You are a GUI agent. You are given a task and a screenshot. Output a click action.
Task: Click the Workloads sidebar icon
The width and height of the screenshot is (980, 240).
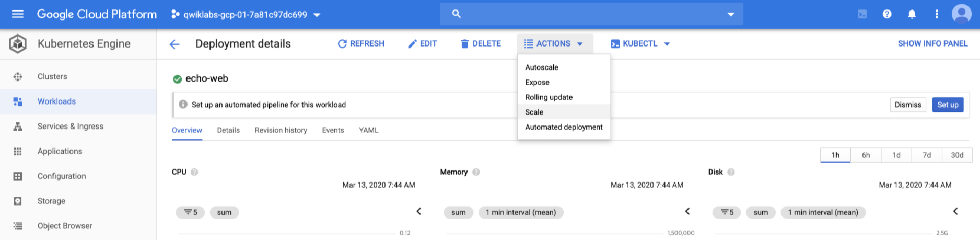pos(18,101)
